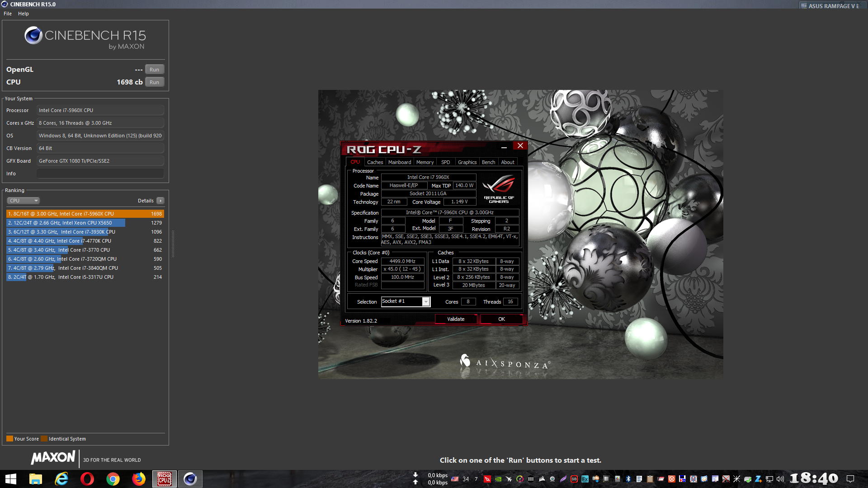The image size is (868, 488).
Task: Open the CPU ranking type dropdown
Action: [24, 201]
